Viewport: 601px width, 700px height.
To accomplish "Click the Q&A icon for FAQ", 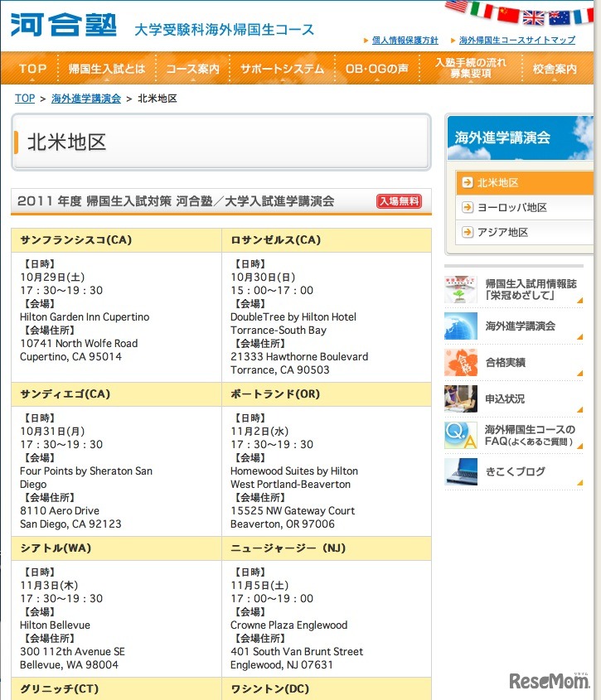I will click(x=461, y=435).
